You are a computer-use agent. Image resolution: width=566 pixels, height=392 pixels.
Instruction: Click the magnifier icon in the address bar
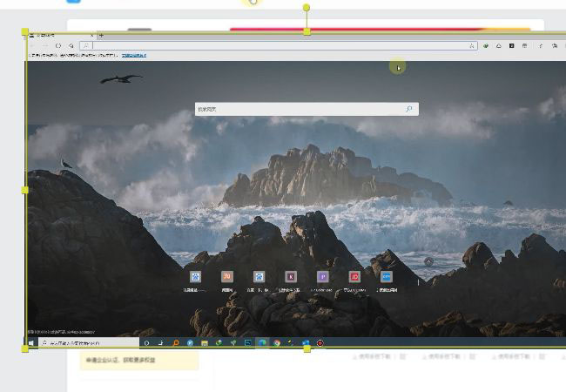coord(86,46)
